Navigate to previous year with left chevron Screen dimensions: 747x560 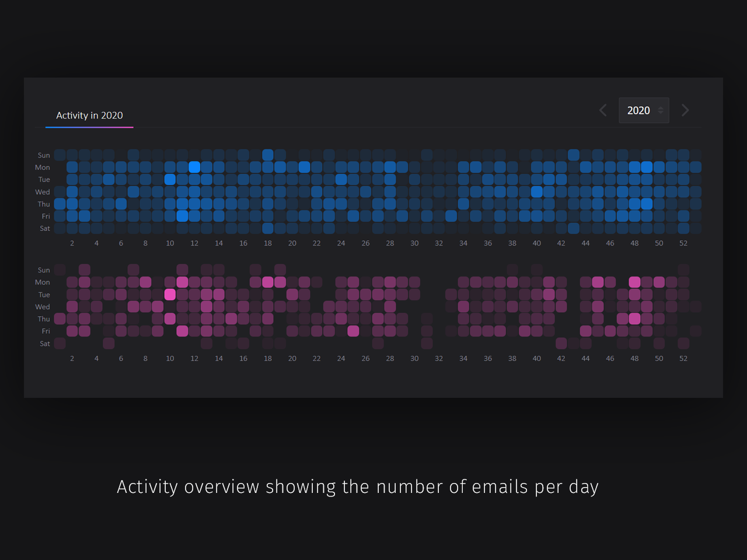point(603,110)
